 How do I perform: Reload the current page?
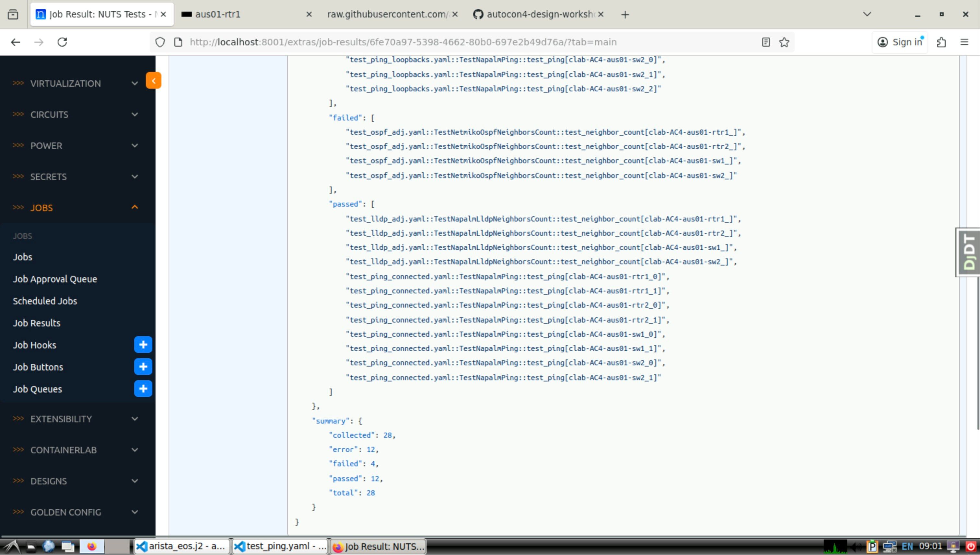pyautogui.click(x=62, y=42)
